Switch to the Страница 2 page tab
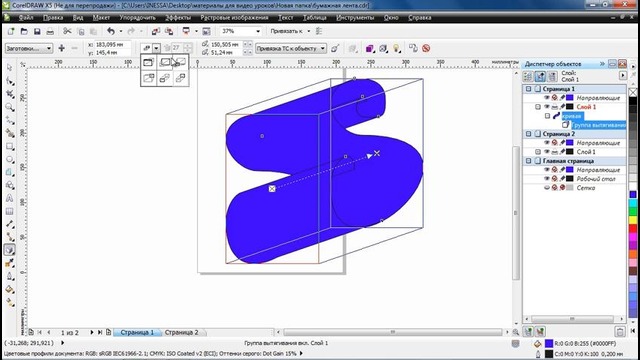This screenshot has width=640, height=360. [181, 332]
